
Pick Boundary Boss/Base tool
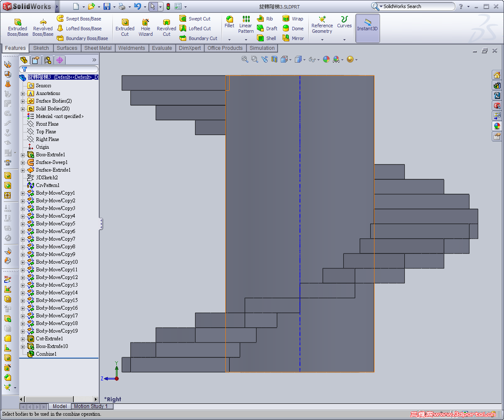83,38
